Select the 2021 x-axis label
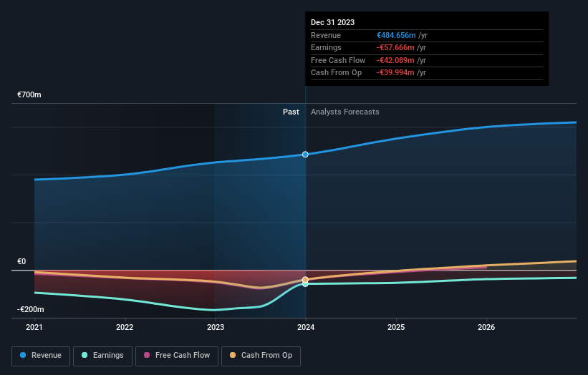Viewport: 588px width, 375px height. 34,328
